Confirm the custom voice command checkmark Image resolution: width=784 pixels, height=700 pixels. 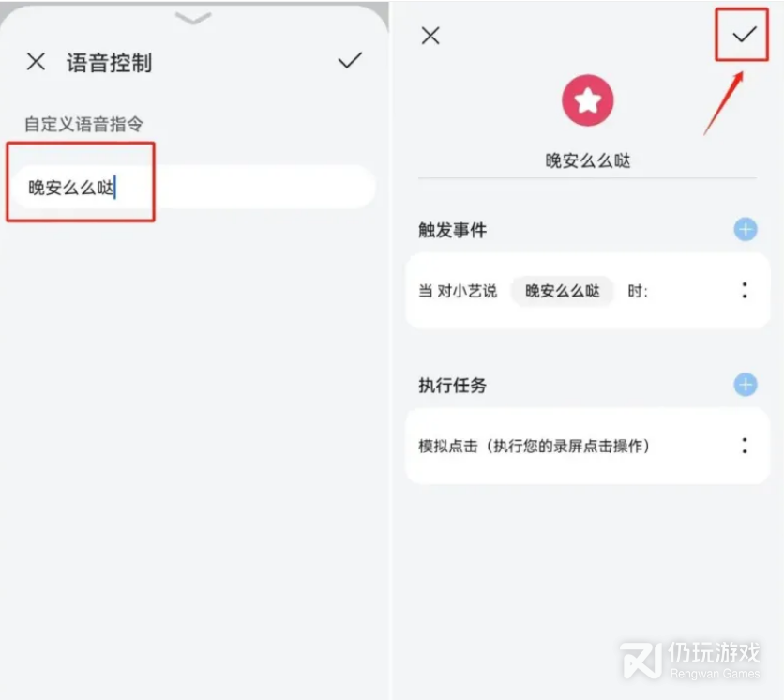350,61
